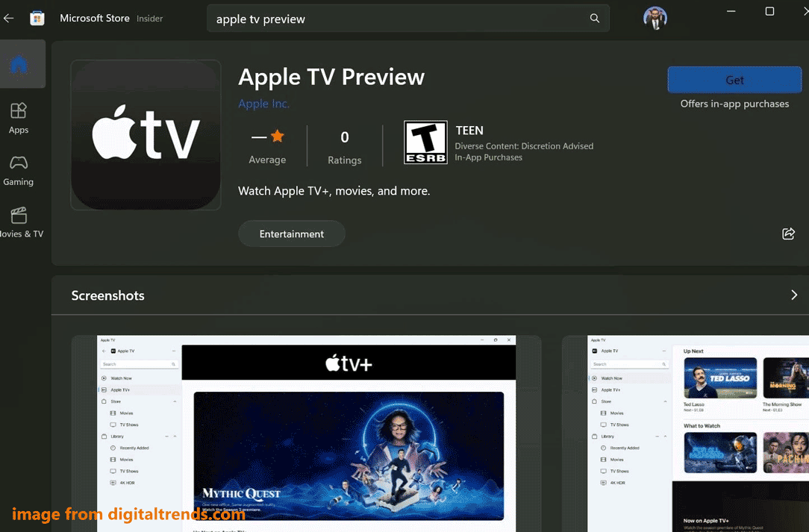Click the Watch Apple TV+ description text

point(334,191)
